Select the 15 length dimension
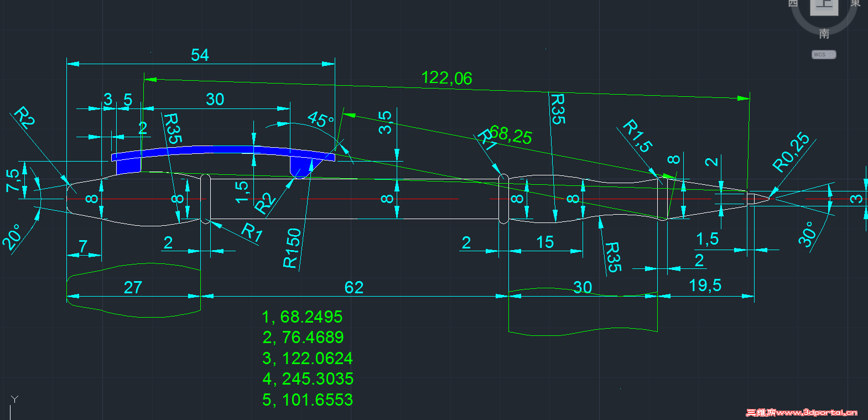 (545, 242)
